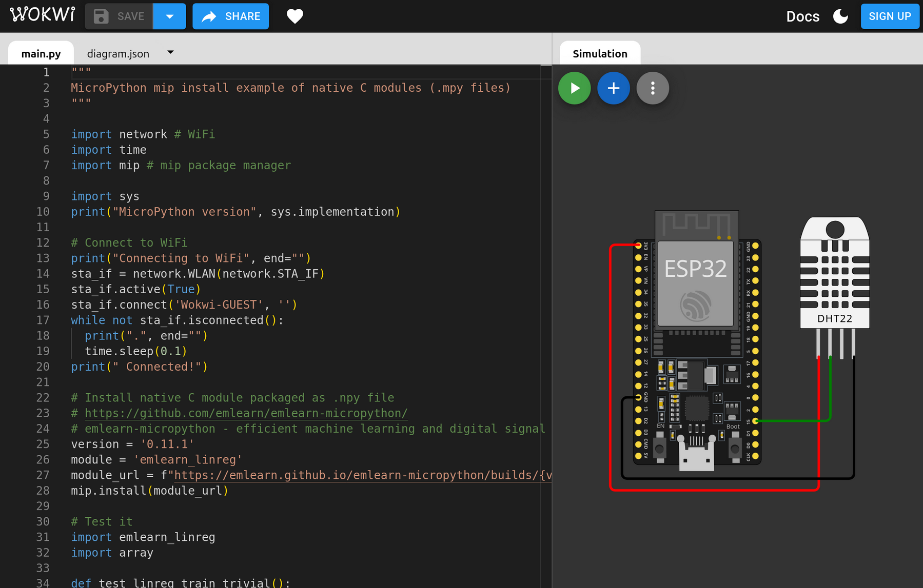The width and height of the screenshot is (923, 588).
Task: Click the 'sta_if.active(True)' line
Action: (x=135, y=289)
